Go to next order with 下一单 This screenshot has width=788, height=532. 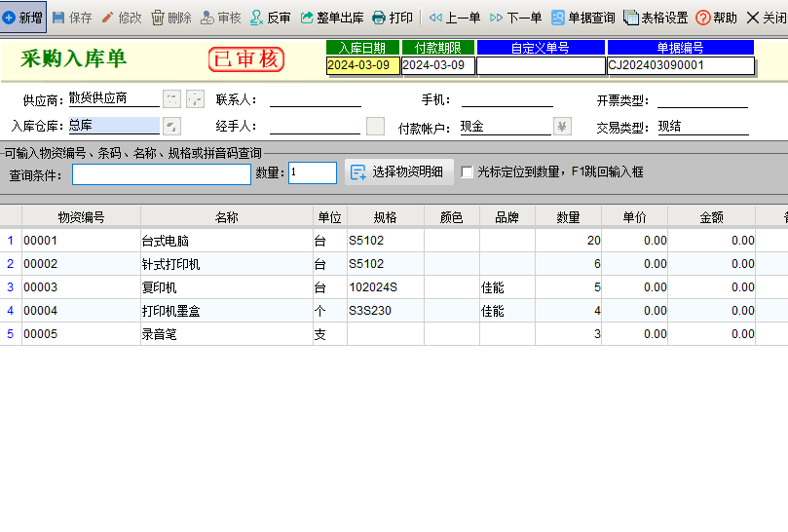click(515, 19)
